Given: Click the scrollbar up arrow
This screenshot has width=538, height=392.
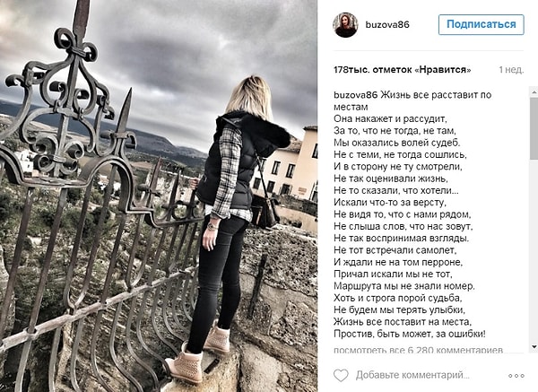Looking at the screenshot, I should point(534,91).
